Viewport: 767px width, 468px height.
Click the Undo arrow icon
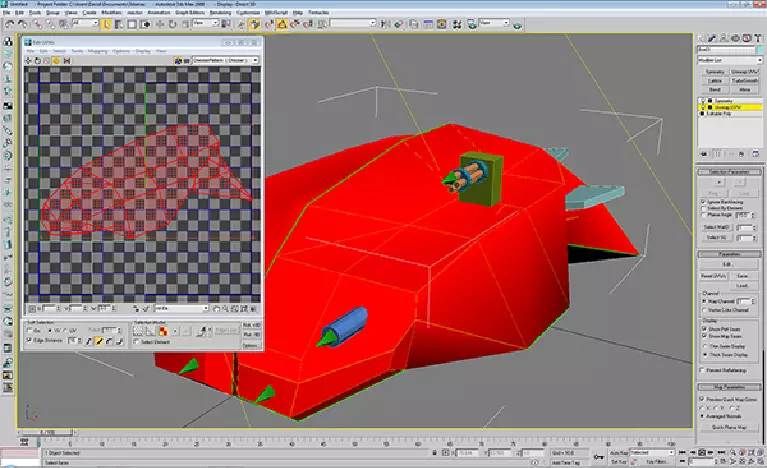coord(8,22)
